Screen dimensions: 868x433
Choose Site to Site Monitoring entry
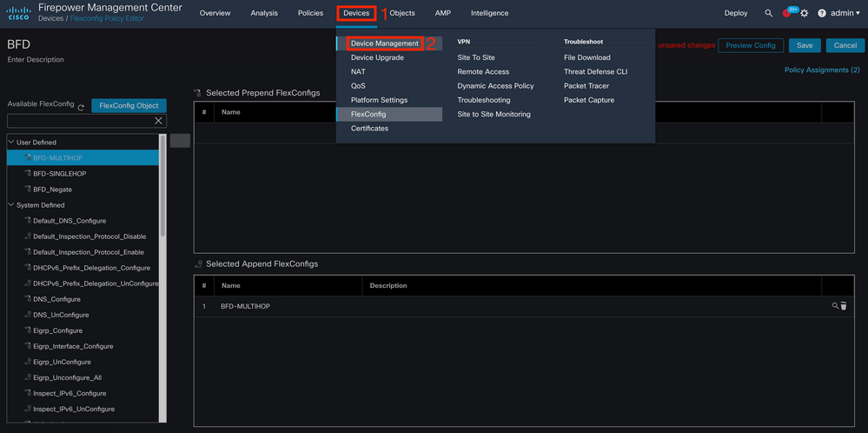coord(494,114)
